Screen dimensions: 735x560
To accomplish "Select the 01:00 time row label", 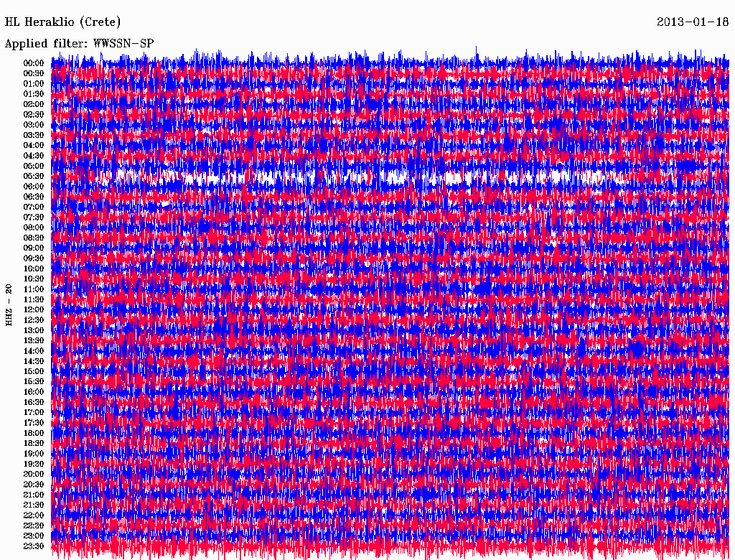I will pyautogui.click(x=34, y=83).
